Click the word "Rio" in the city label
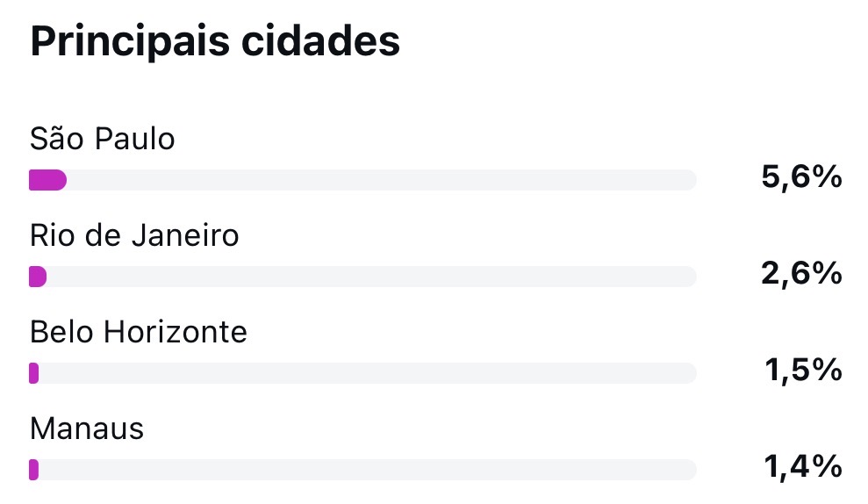The image size is (868, 504). click(51, 235)
